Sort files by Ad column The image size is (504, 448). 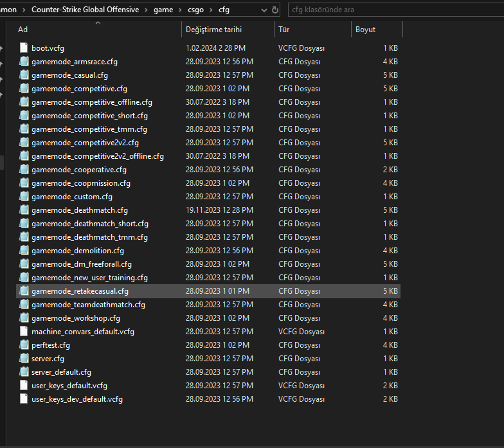pyautogui.click(x=98, y=30)
